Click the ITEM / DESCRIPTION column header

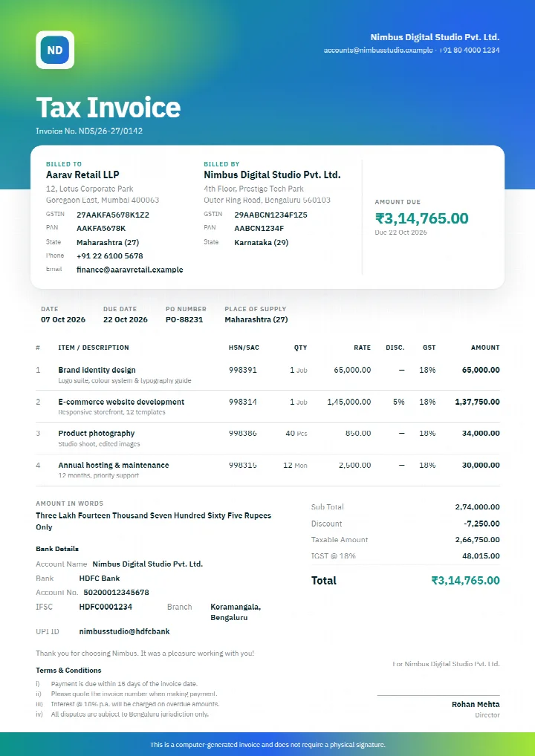pos(94,348)
